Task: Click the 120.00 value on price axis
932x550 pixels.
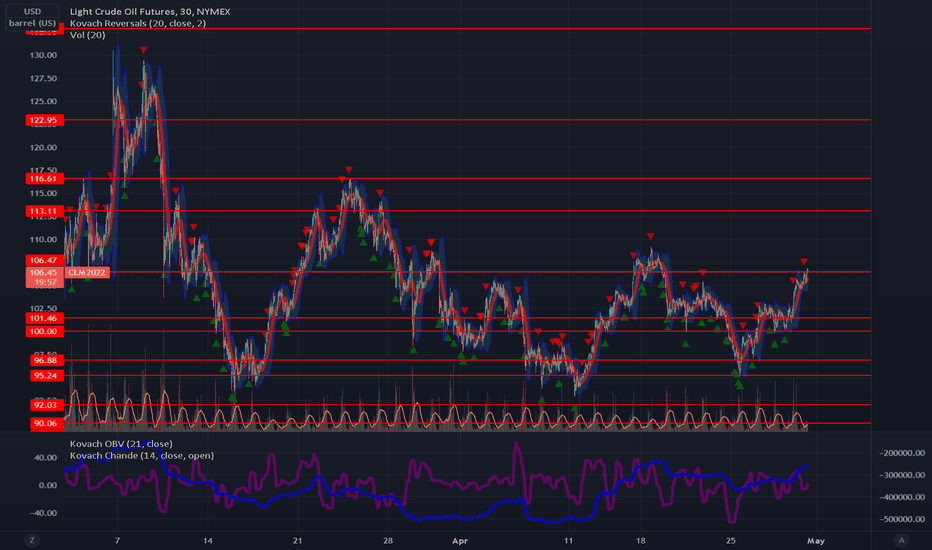Action: [x=43, y=147]
